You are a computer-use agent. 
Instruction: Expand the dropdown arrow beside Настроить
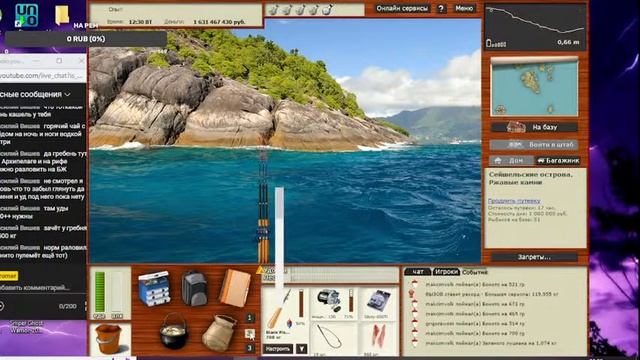point(301,349)
